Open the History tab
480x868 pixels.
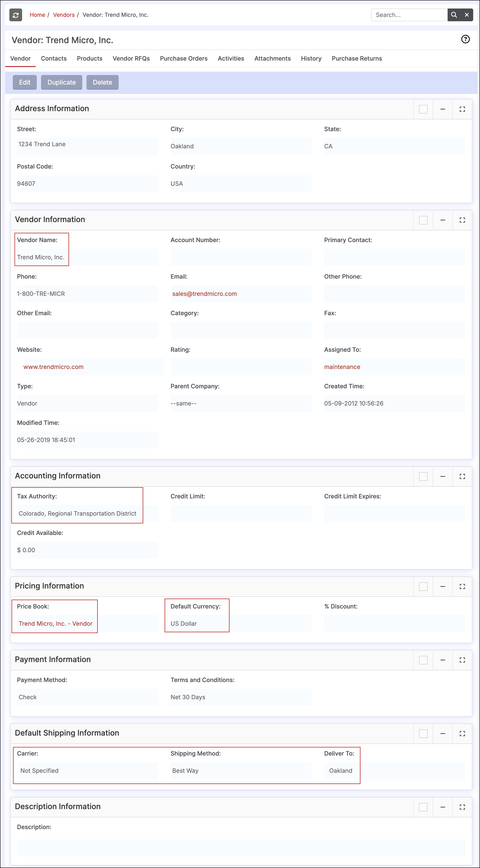pos(311,58)
